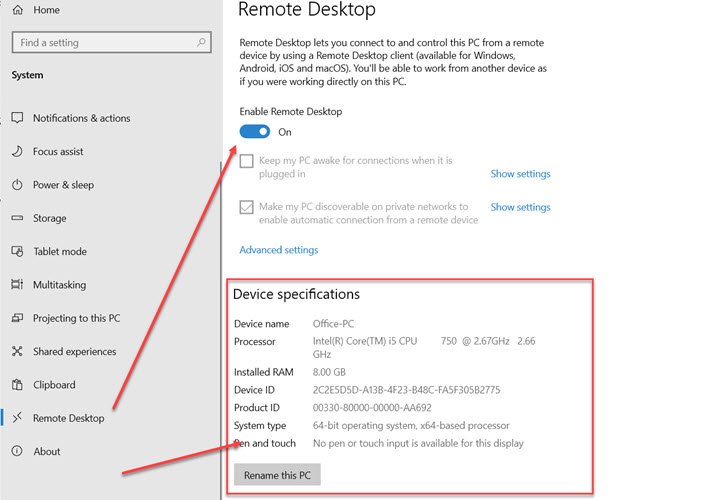Turn off Enable Remote Desktop toggle

[x=255, y=132]
